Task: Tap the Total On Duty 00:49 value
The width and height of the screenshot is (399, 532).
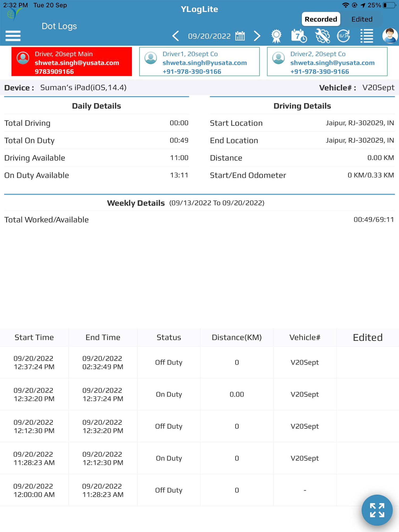Action: click(179, 140)
